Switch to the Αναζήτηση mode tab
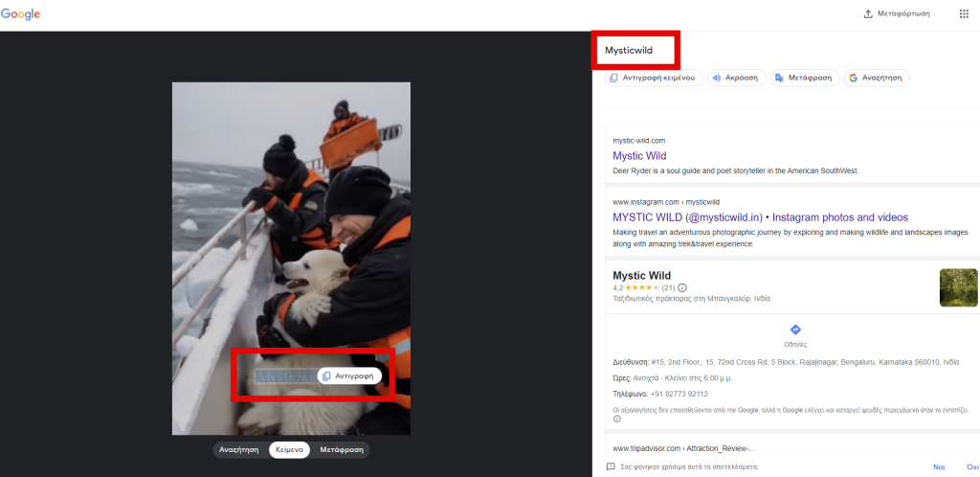 pos(238,450)
